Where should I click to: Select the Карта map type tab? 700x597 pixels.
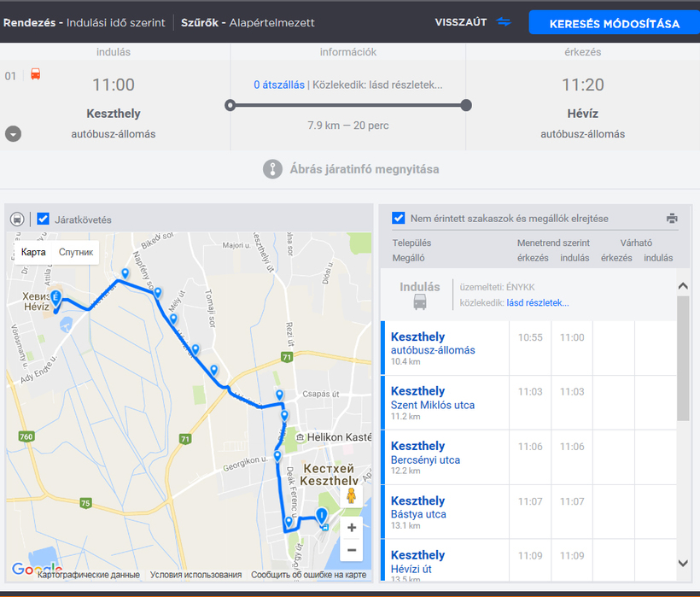click(x=33, y=252)
